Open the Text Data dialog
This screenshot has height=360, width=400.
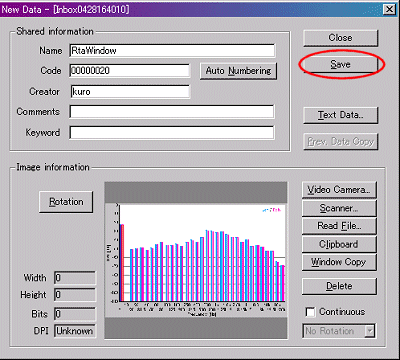click(x=340, y=115)
